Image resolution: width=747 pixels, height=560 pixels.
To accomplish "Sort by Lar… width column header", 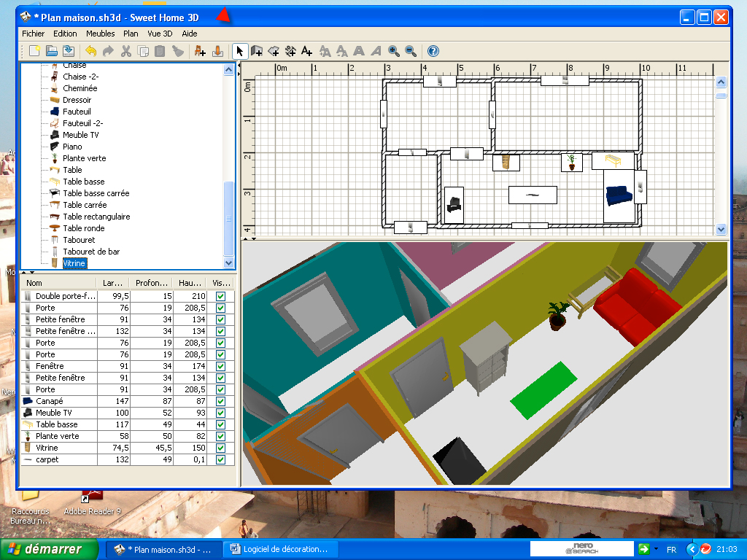I will click(113, 283).
